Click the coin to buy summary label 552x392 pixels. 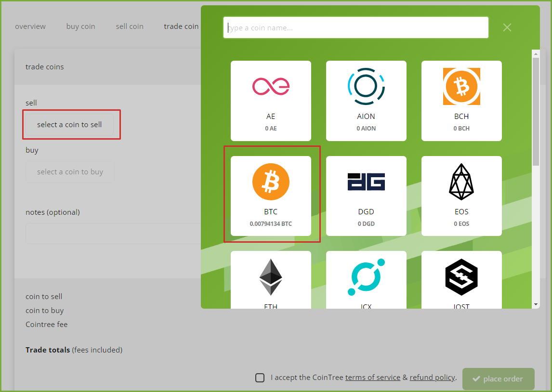coord(45,311)
